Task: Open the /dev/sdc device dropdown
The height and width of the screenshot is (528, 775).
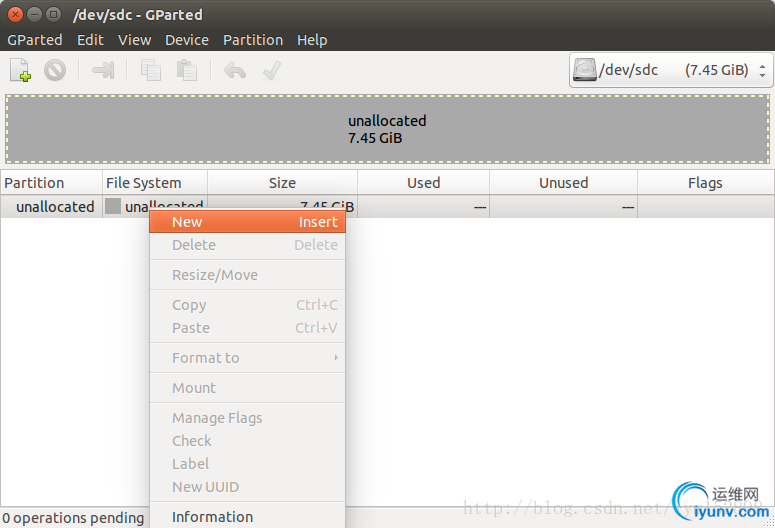Action: [x=671, y=70]
